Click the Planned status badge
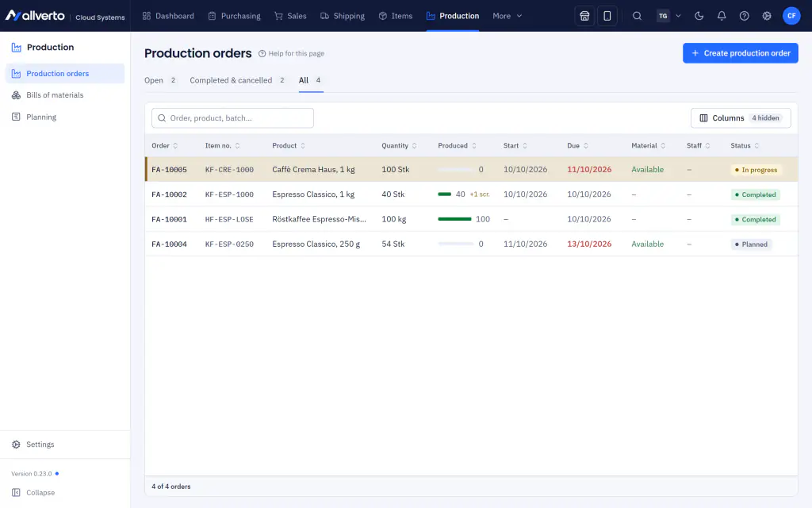This screenshot has height=508, width=812. tap(751, 244)
